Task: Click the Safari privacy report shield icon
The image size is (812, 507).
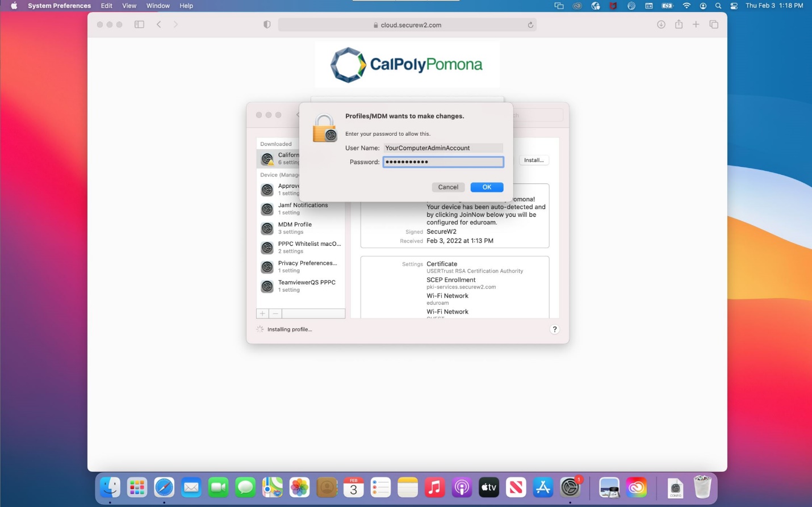Action: click(267, 24)
